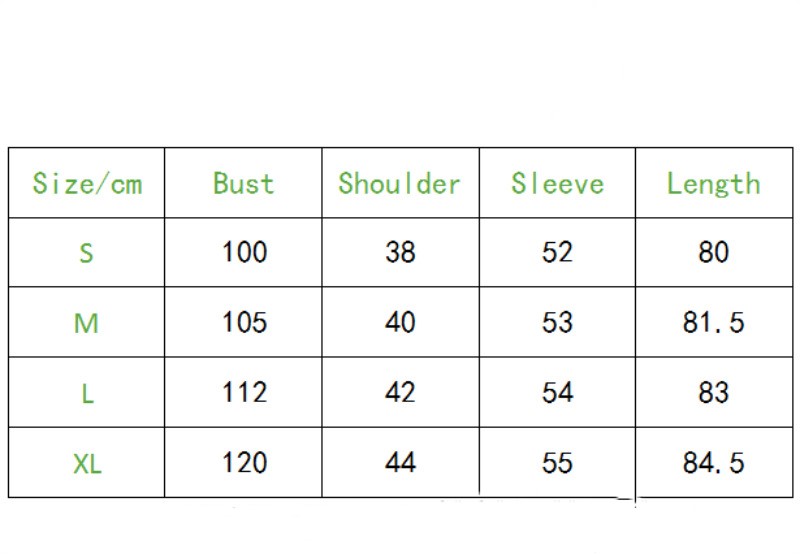Click length value 80
The image size is (800, 554).
pos(713,252)
